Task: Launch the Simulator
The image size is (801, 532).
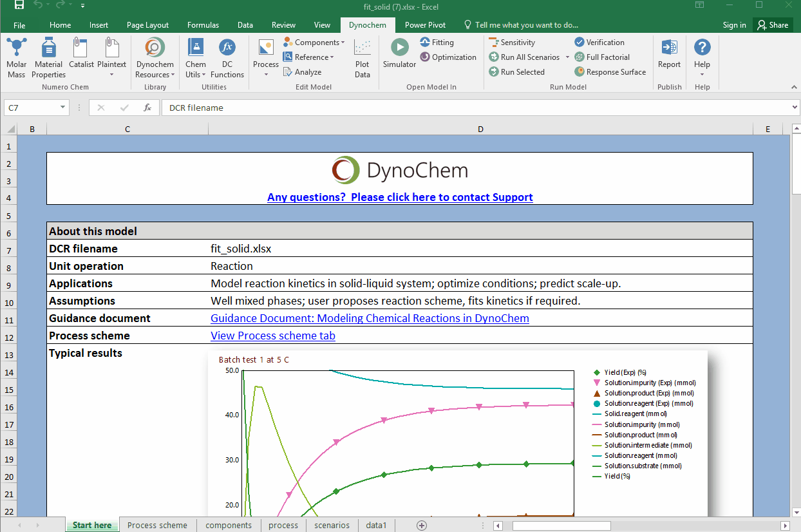Action: coord(400,53)
